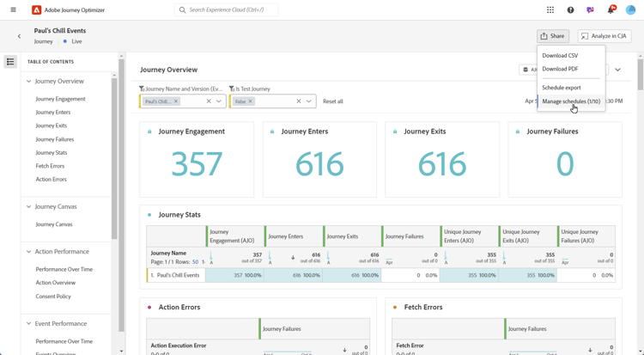This screenshot has height=355, width=644.
Task: Click the Unique Journey Failures (AJO) column header
Action: [586, 236]
